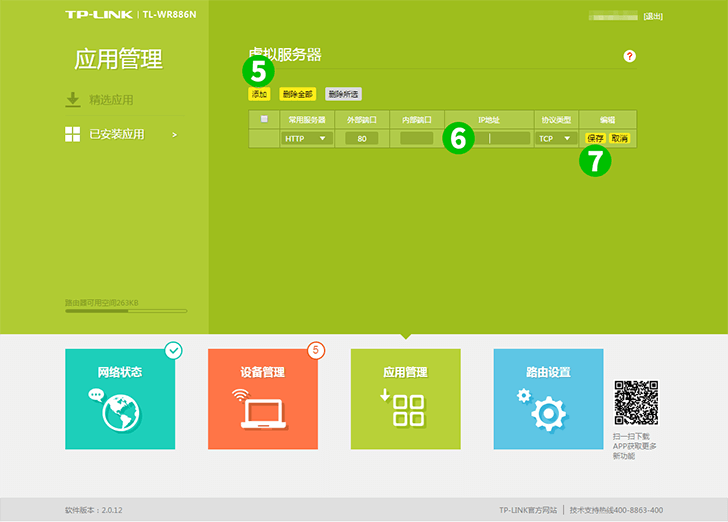Click the red help question mark icon
The height and width of the screenshot is (522, 728).
[629, 56]
